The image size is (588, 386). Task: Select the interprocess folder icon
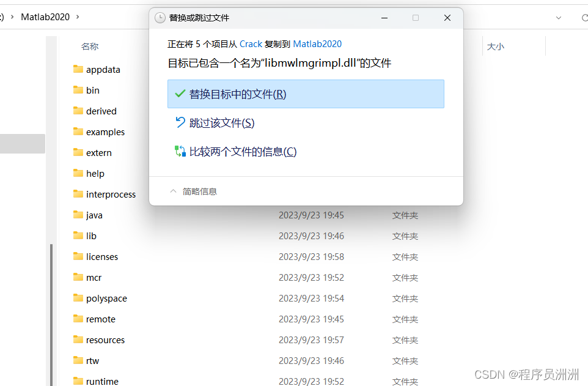pos(78,194)
